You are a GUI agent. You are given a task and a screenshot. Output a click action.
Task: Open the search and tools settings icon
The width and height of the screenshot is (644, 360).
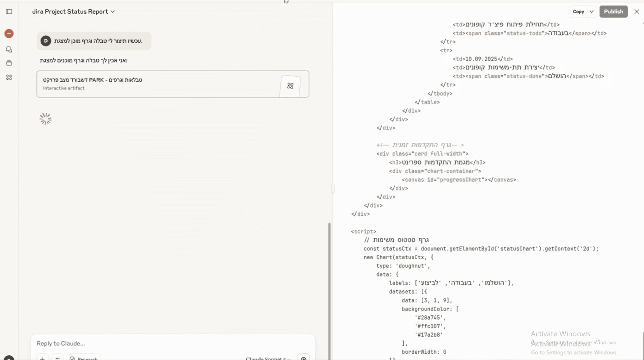(58, 358)
